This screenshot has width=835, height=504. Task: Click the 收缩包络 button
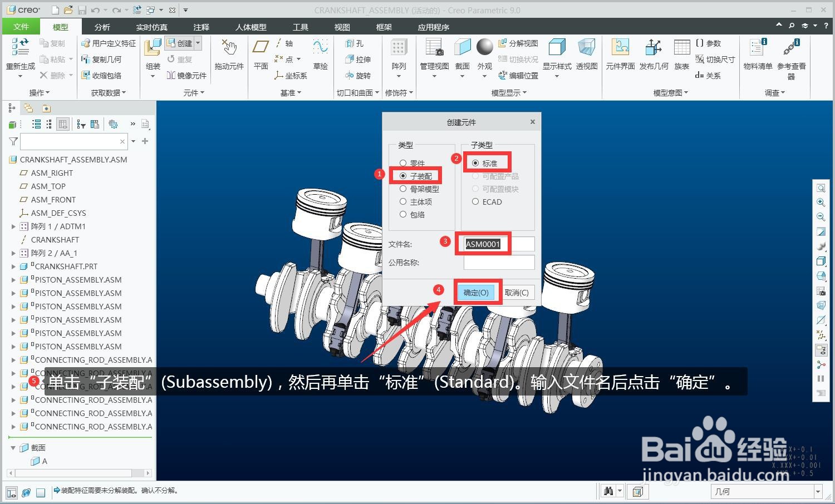pyautogui.click(x=101, y=75)
